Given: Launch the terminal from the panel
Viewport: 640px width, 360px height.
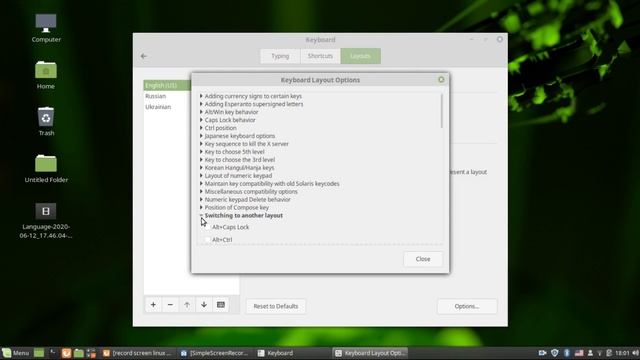Looking at the screenshot, I should tap(52, 353).
